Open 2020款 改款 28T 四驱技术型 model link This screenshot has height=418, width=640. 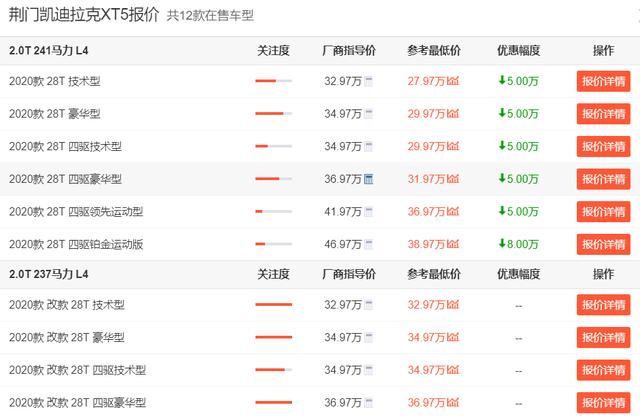click(78, 370)
